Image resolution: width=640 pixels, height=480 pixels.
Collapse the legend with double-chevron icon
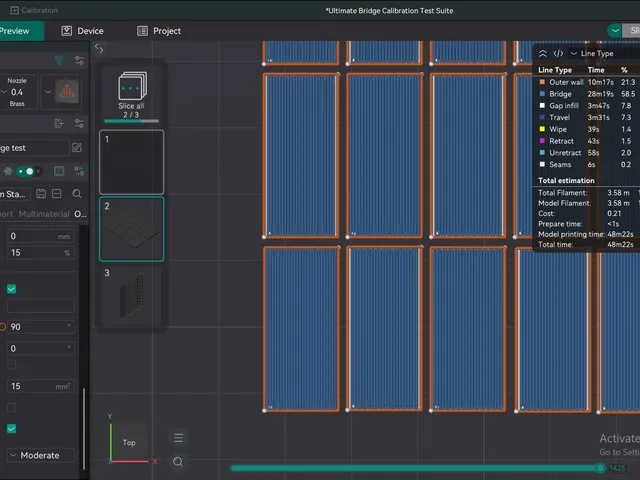(x=543, y=53)
